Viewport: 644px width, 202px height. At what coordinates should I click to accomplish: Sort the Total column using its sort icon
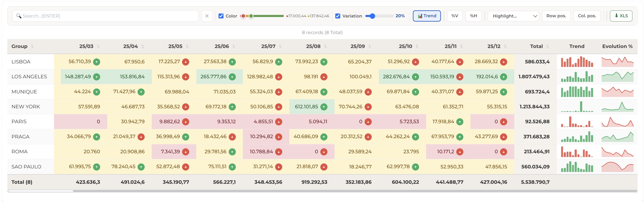point(548,46)
